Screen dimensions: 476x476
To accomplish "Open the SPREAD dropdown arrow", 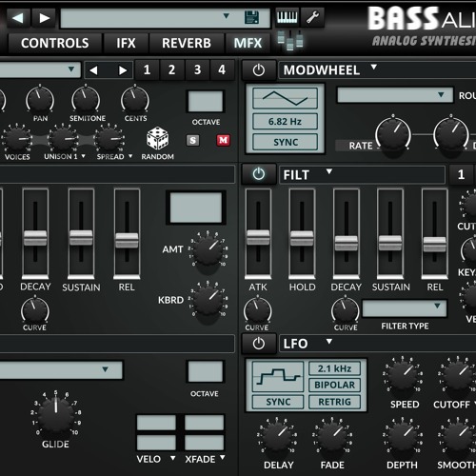I will pyautogui.click(x=130, y=156).
